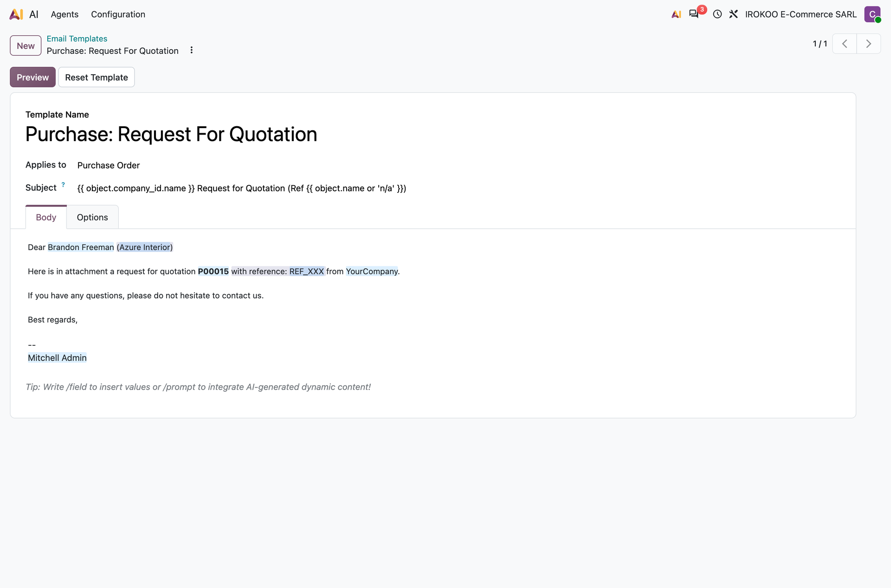The width and height of the screenshot is (891, 588).
Task: Open the AI app logo home
Action: pyautogui.click(x=16, y=14)
